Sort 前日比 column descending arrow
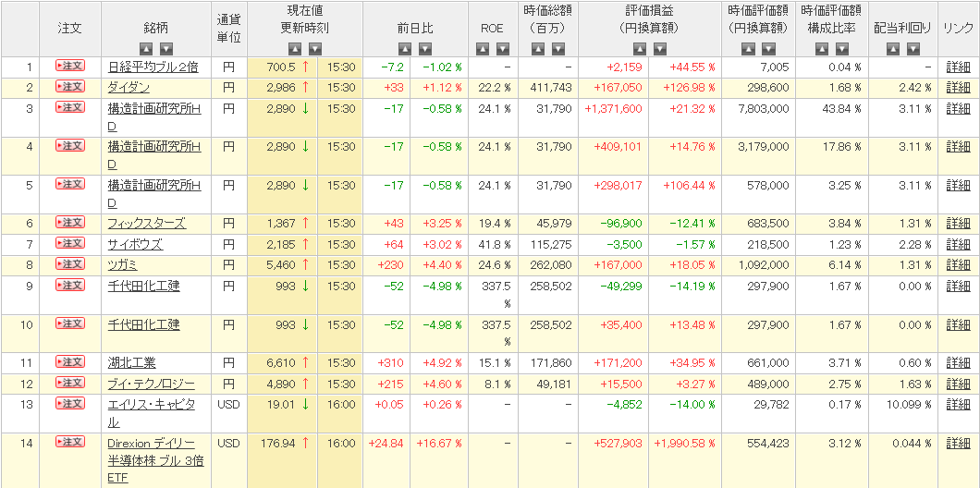Viewport: 980px width, 488px height. pos(425,48)
